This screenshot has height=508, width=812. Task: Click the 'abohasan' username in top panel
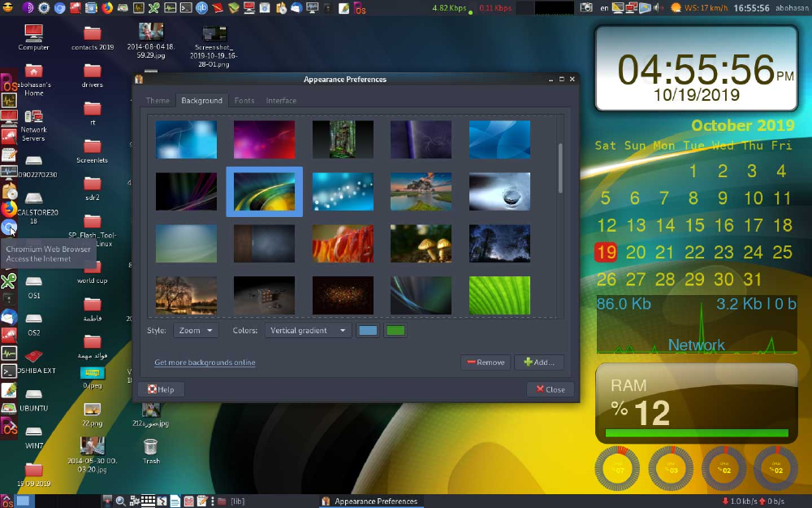click(792, 8)
